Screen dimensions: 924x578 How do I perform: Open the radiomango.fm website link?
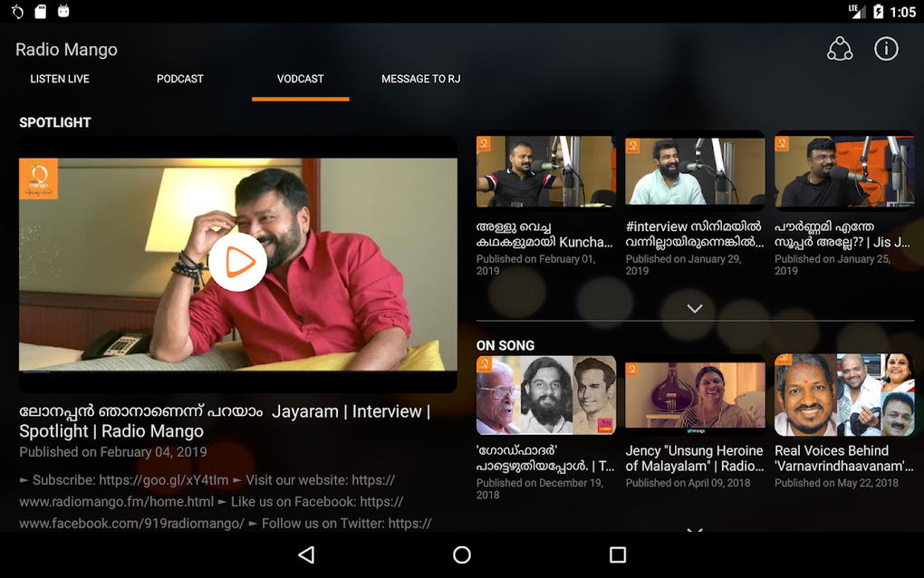tap(117, 501)
